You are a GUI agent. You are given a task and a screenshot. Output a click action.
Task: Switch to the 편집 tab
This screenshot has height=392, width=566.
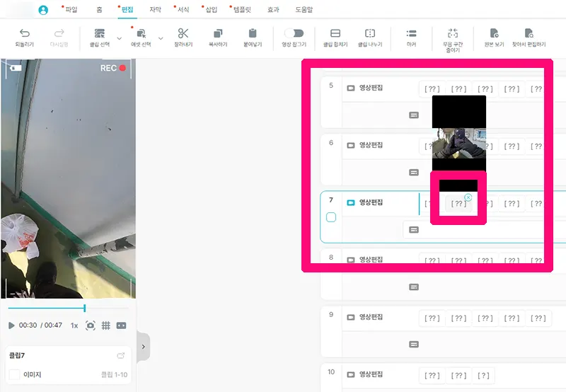127,10
